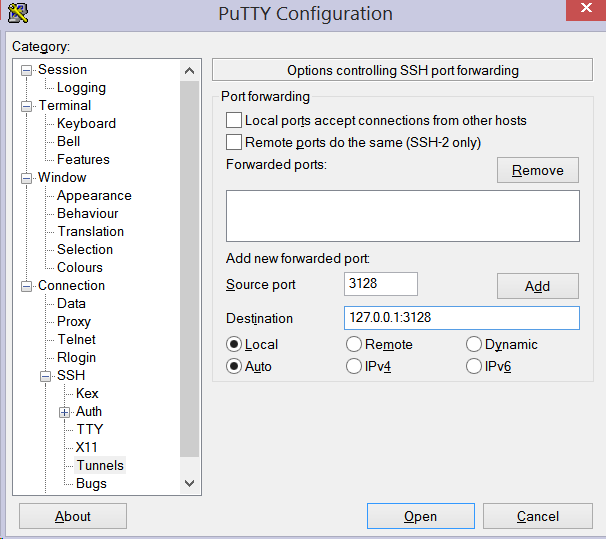Open the Kex settings
606x539 pixels.
coord(87,393)
